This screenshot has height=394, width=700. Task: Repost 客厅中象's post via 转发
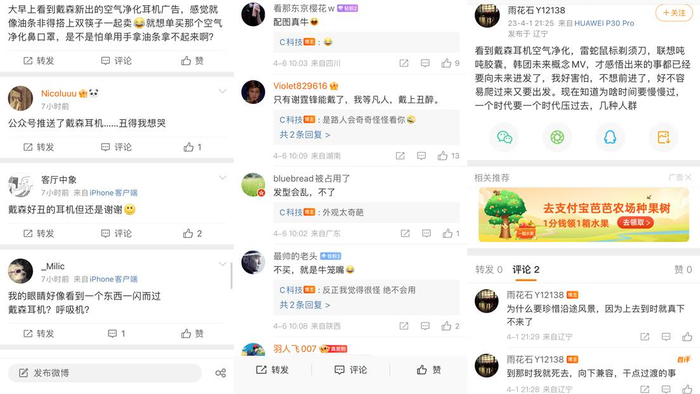point(38,233)
